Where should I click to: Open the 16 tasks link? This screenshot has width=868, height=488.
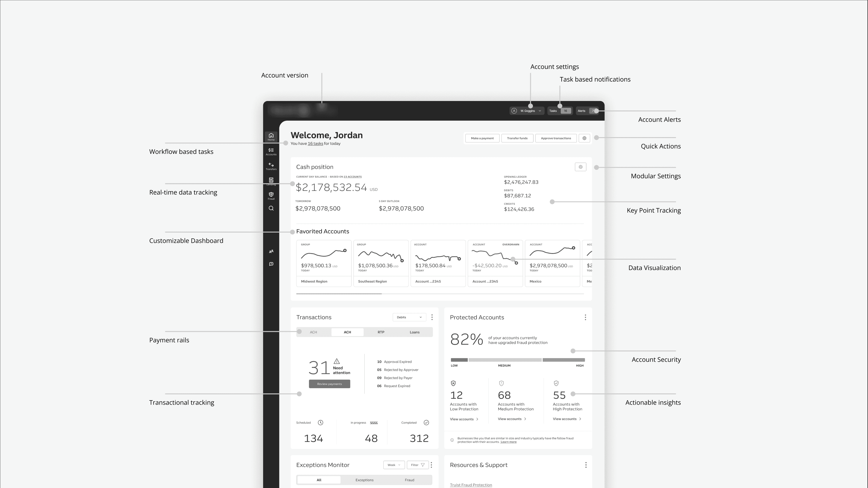[x=315, y=144]
